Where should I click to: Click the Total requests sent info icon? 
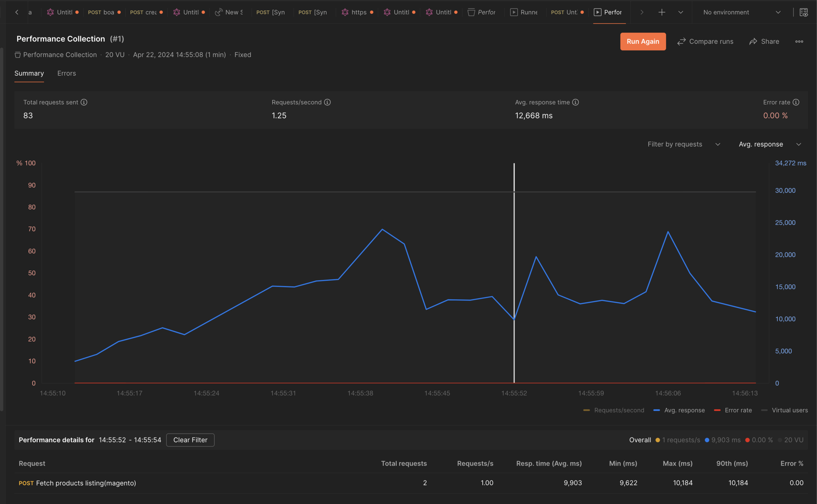point(84,102)
